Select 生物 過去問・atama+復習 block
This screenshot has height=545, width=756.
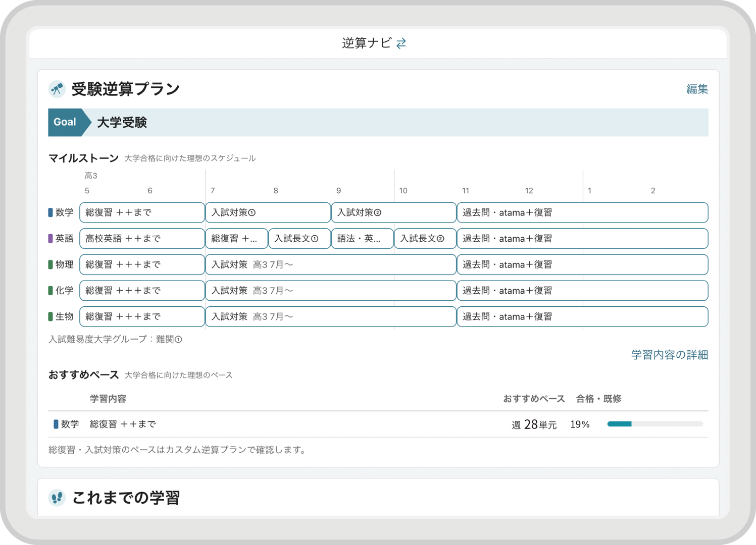click(x=582, y=316)
